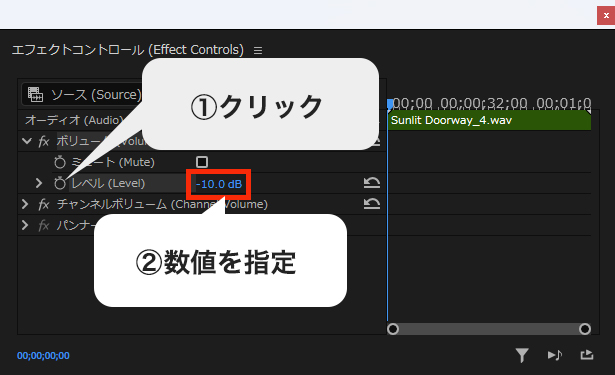This screenshot has width=615, height=375.
Task: Click the blue playhead marker
Action: pyautogui.click(x=389, y=104)
